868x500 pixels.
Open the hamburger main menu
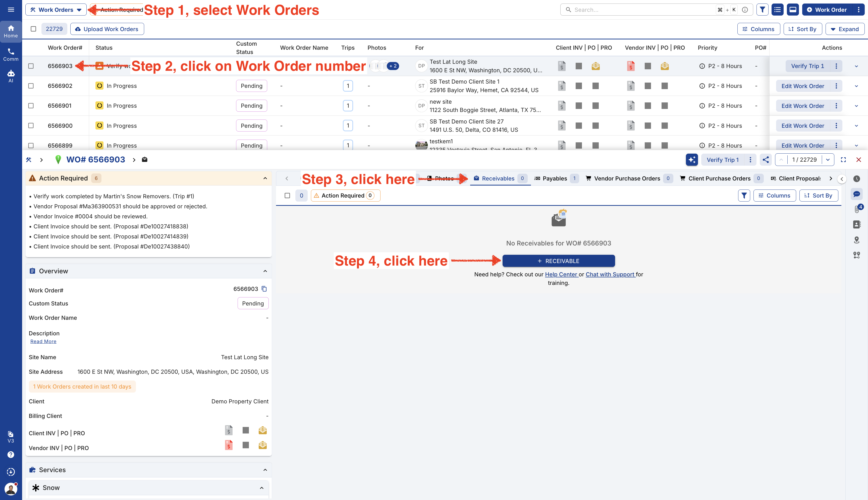(11, 10)
